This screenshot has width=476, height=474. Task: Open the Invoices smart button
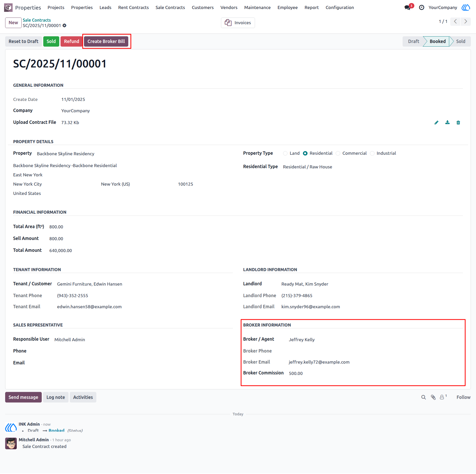[x=238, y=23]
